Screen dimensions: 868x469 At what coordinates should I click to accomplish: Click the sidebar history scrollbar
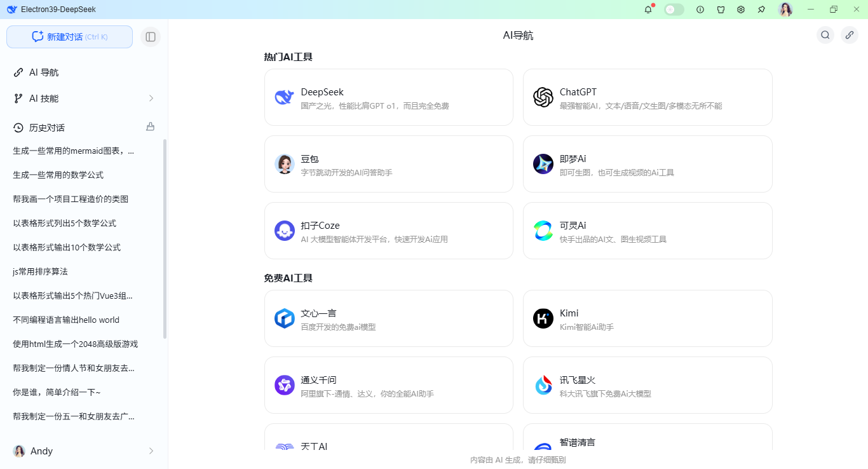coord(165,239)
